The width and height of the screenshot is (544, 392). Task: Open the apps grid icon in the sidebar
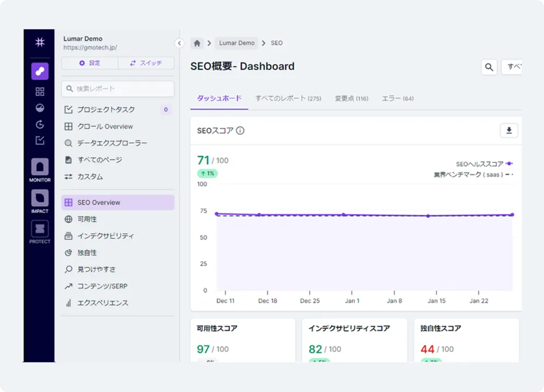(x=39, y=91)
